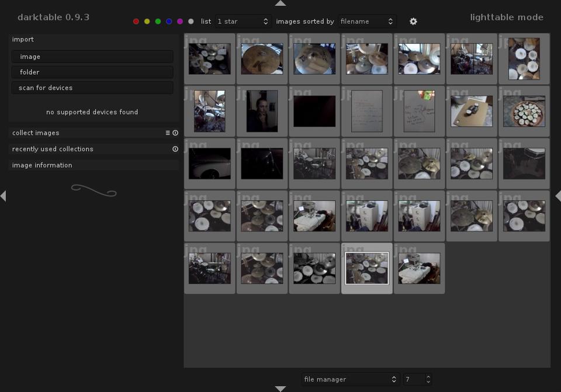Click the collect images reset icon

(175, 133)
